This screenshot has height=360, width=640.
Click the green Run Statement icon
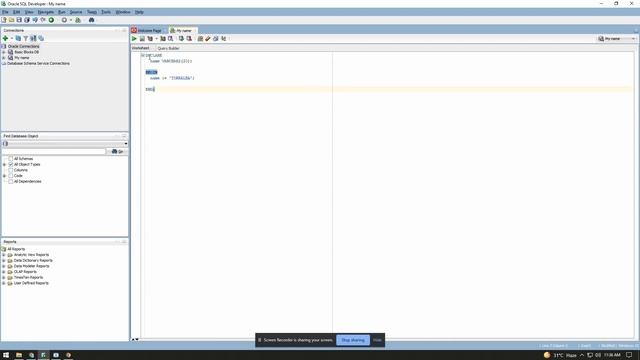pyautogui.click(x=134, y=39)
